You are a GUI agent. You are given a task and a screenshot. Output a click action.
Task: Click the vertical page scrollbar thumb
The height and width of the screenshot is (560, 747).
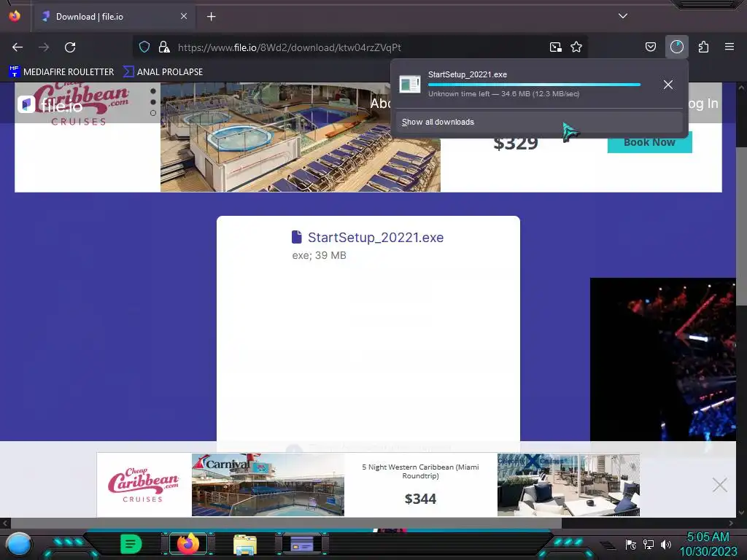click(741, 226)
